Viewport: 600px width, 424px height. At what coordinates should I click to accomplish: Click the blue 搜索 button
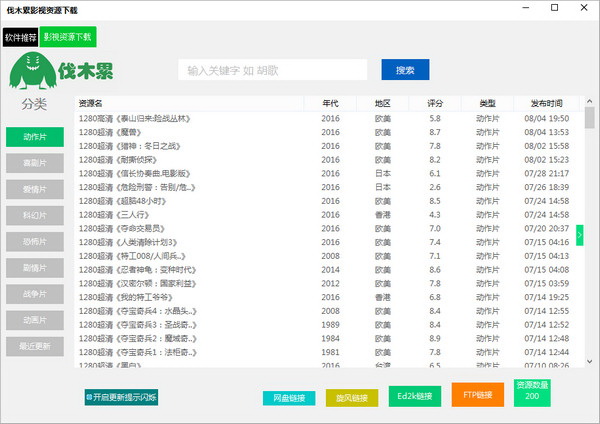[405, 70]
